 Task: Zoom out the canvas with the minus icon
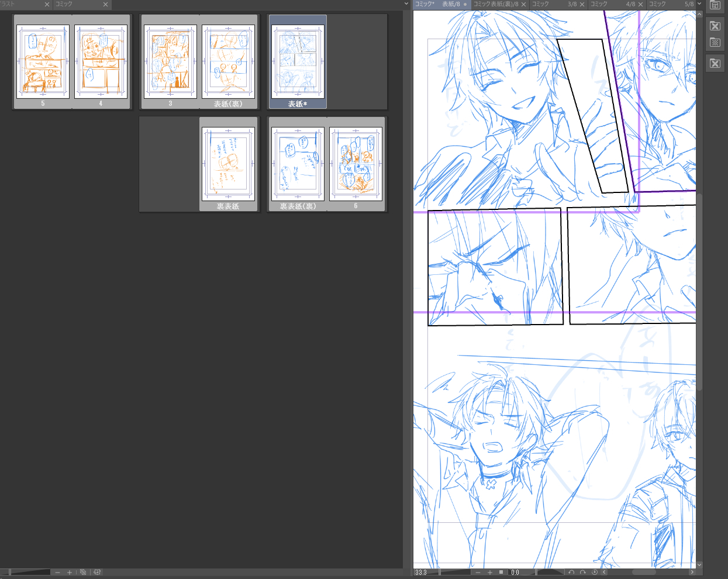pos(478,573)
